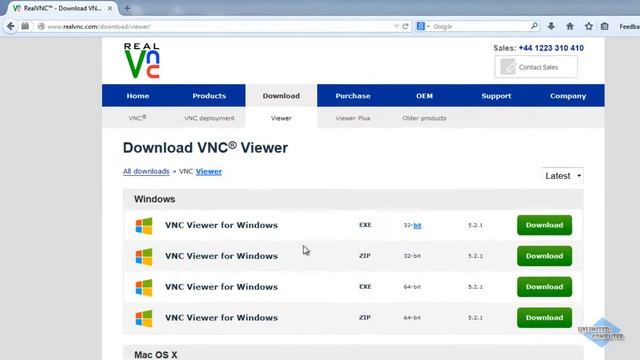Open a new browser tab
Image resolution: width=640 pixels, height=360 pixels.
point(127,8)
